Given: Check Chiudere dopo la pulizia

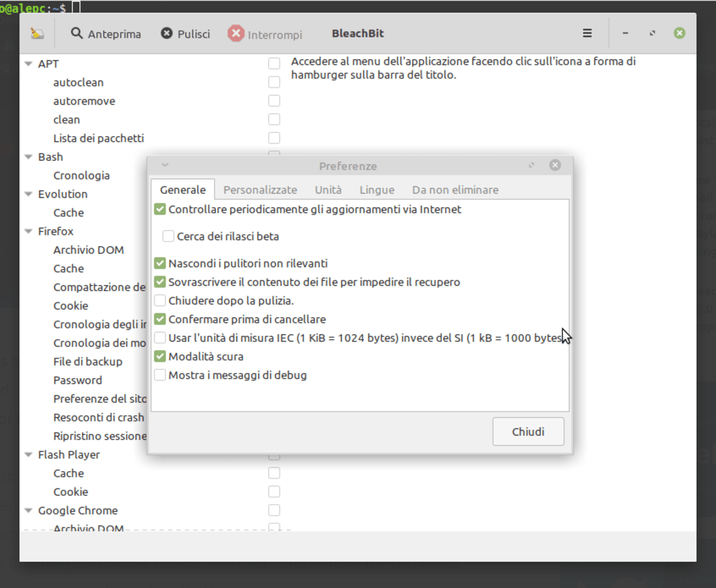Looking at the screenshot, I should click(160, 300).
